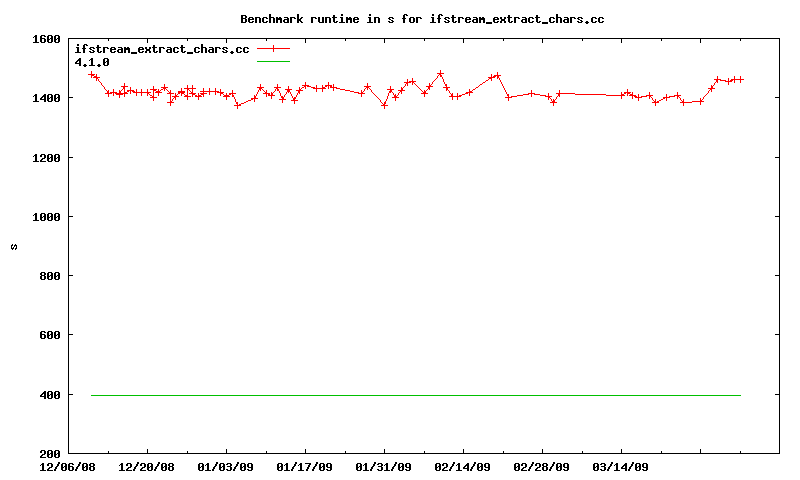Click the 1600 y-axis tick label

(x=47, y=40)
